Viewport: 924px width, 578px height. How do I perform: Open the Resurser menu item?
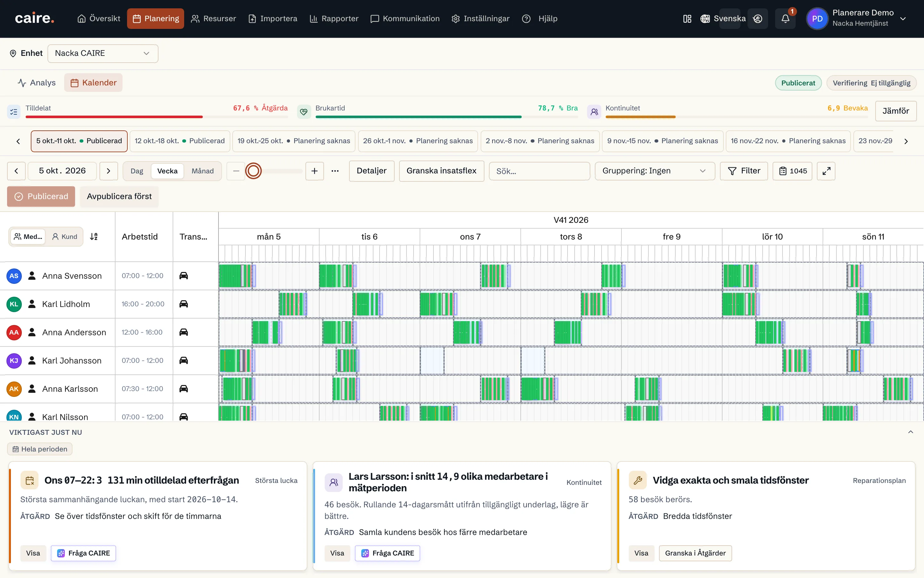213,19
